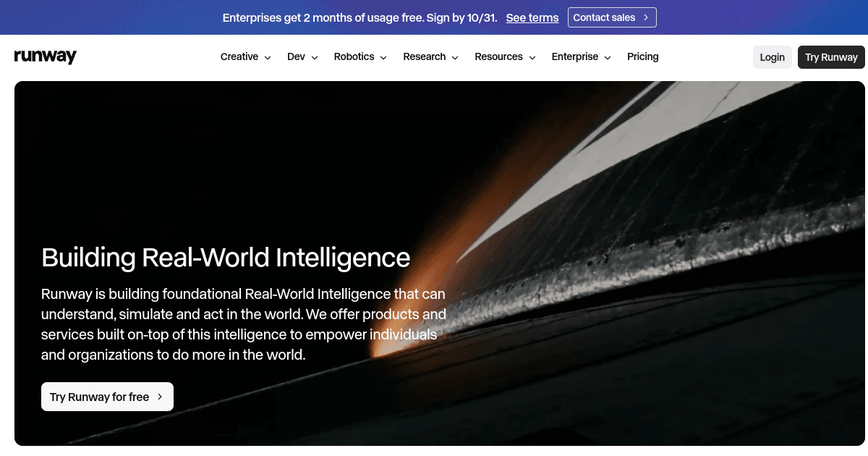Open the Dev navigation item
The height and width of the screenshot is (456, 868).
click(302, 57)
